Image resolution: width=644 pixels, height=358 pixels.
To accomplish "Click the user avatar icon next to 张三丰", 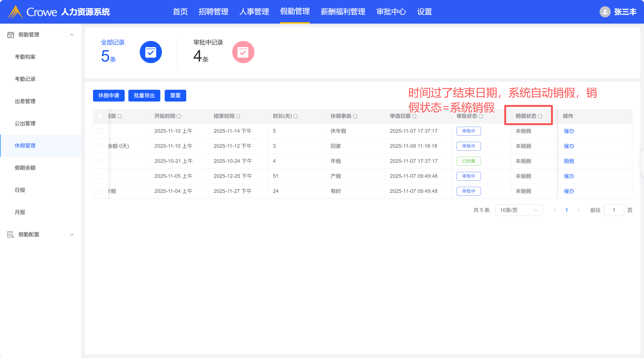I will pyautogui.click(x=605, y=12).
